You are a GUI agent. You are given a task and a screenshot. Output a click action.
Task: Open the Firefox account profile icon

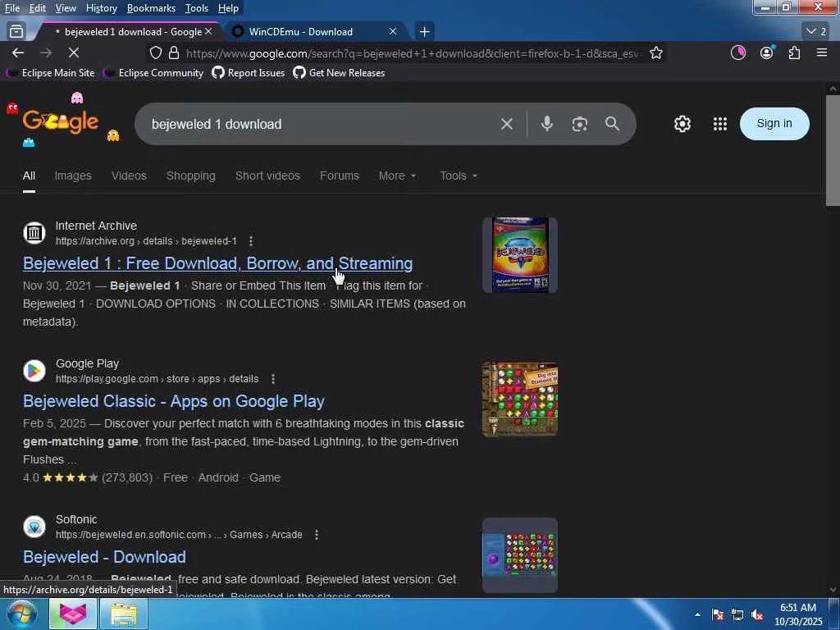[x=767, y=52]
